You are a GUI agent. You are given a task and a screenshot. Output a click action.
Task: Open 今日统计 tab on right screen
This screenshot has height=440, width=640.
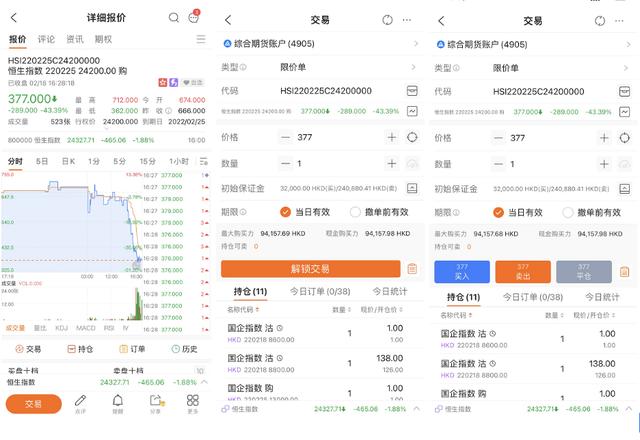coord(602,297)
